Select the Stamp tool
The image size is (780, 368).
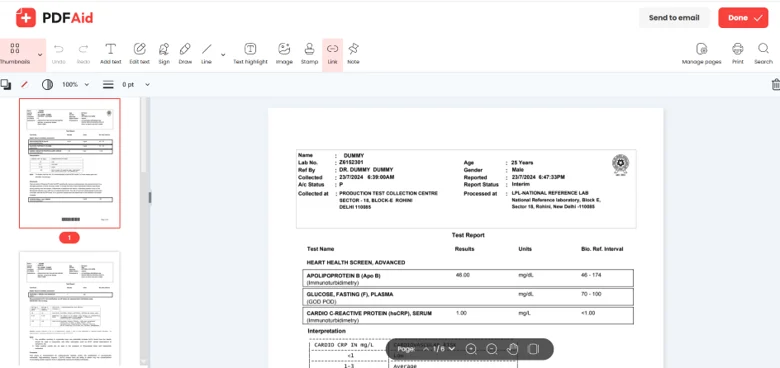(309, 54)
